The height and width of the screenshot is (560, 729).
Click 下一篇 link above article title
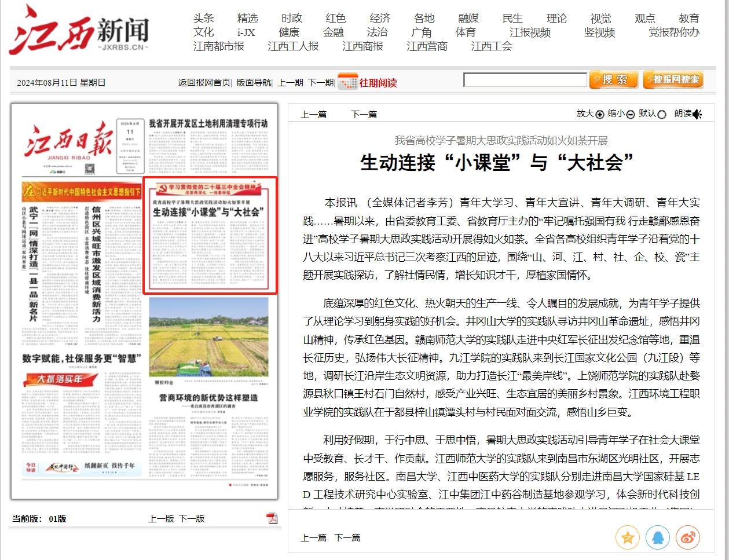click(x=364, y=115)
